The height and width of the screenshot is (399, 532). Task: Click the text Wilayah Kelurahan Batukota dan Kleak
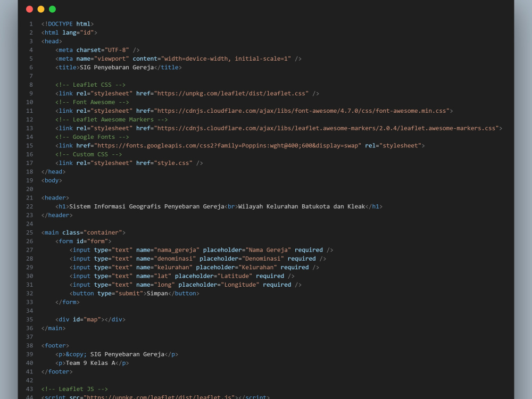pos(302,206)
